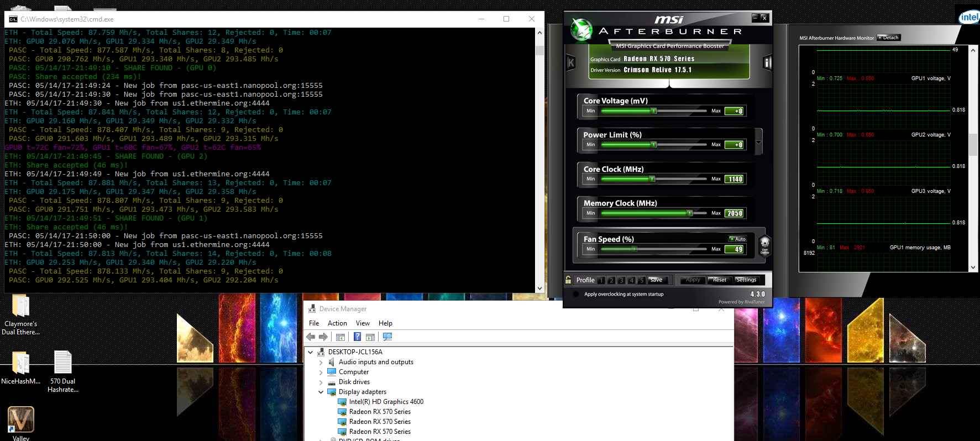980x441 pixels.
Task: Open the View menu in Device Manager
Action: pos(363,323)
